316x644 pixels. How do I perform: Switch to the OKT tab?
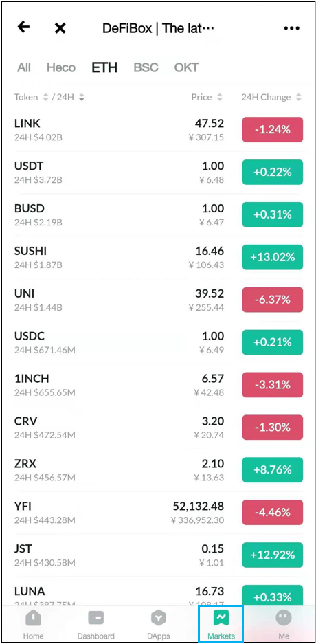pos(186,67)
